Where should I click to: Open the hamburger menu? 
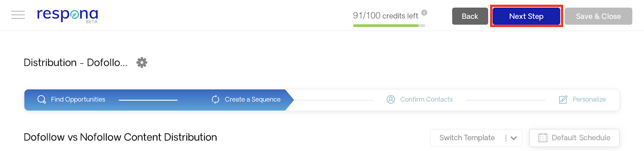pyautogui.click(x=18, y=15)
